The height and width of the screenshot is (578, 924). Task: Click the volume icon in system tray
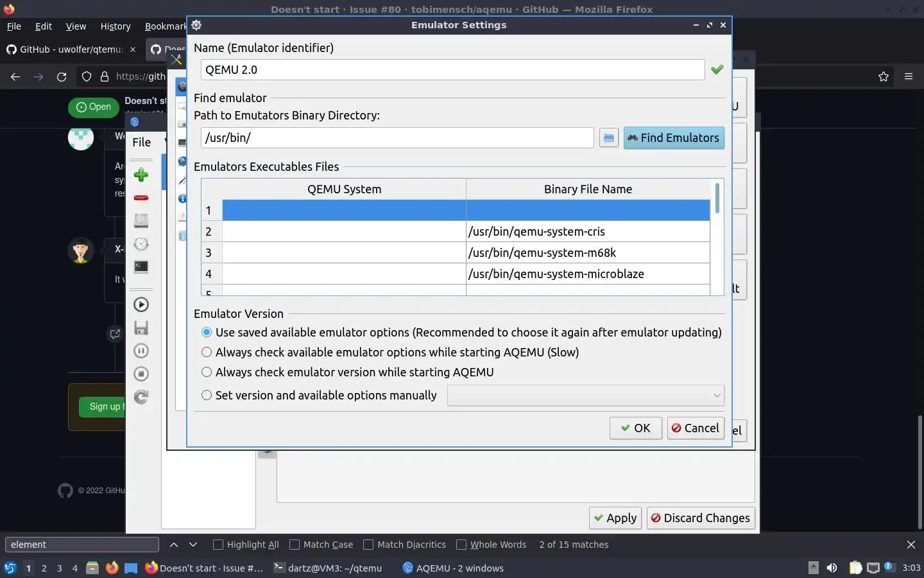(x=832, y=568)
